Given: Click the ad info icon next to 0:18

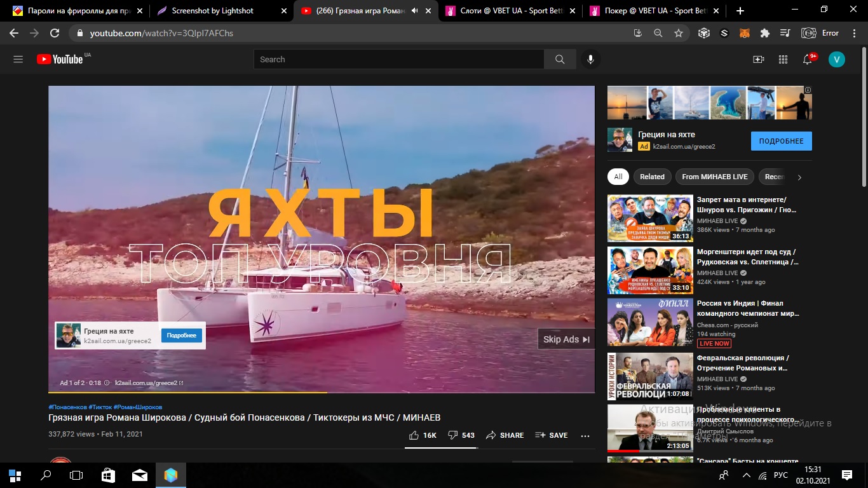Looking at the screenshot, I should (x=107, y=383).
